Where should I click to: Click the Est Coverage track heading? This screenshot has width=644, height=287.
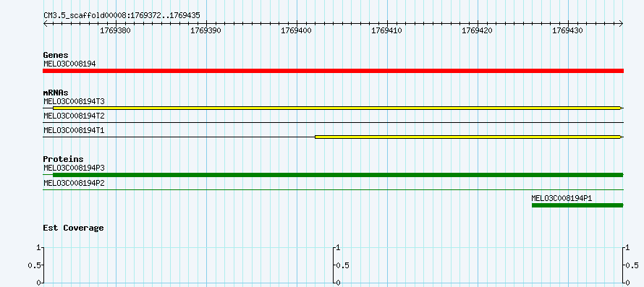[x=74, y=228]
